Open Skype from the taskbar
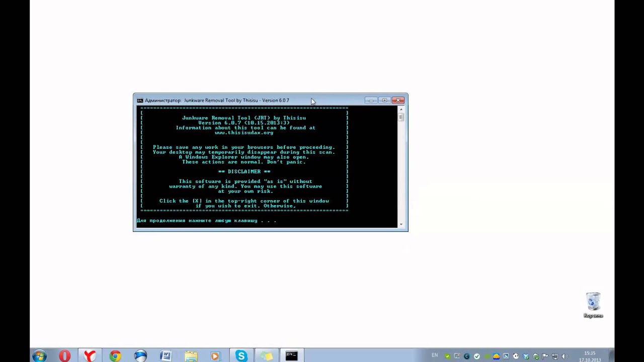The image size is (644, 362). [241, 356]
